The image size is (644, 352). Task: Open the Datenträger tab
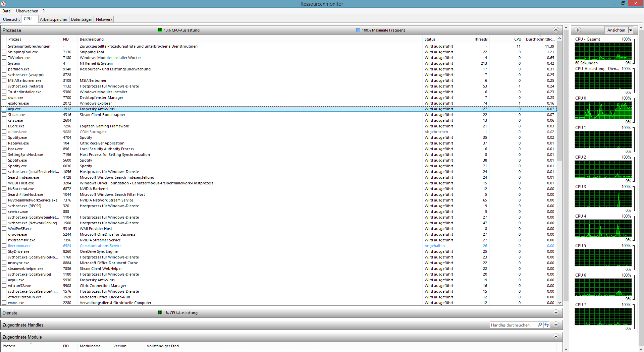pos(82,19)
